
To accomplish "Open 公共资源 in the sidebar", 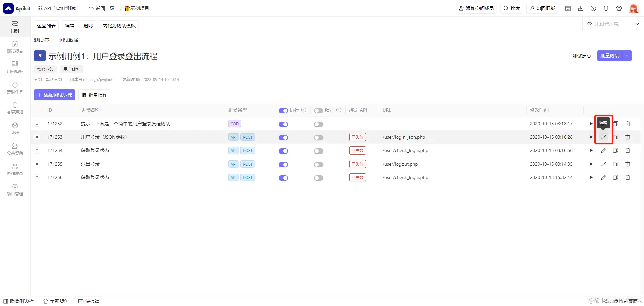I will pyautogui.click(x=15, y=149).
